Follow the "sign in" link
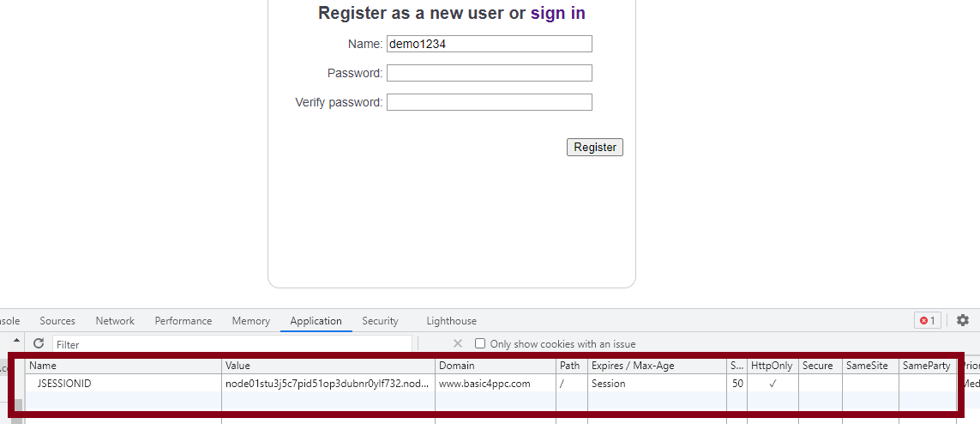980x424 pixels. [557, 13]
